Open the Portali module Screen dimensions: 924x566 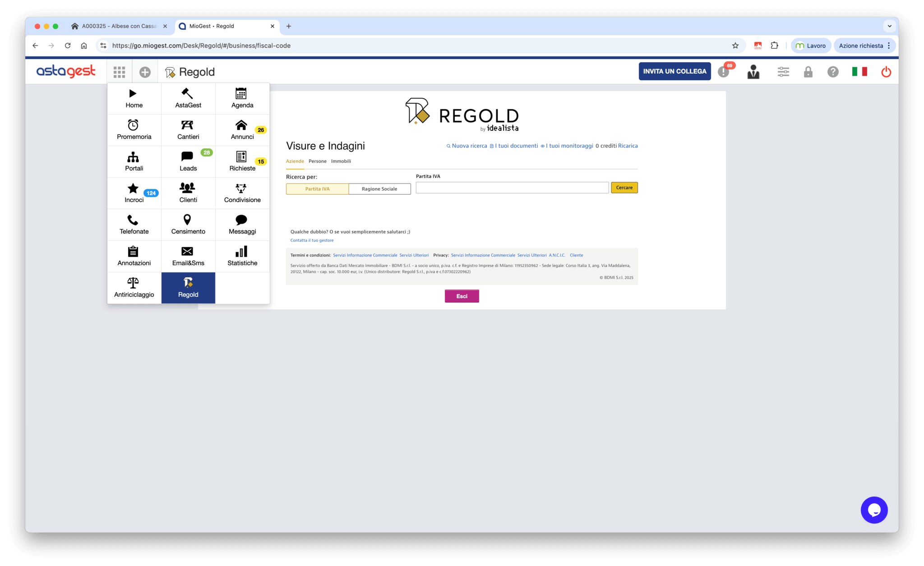pos(134,161)
